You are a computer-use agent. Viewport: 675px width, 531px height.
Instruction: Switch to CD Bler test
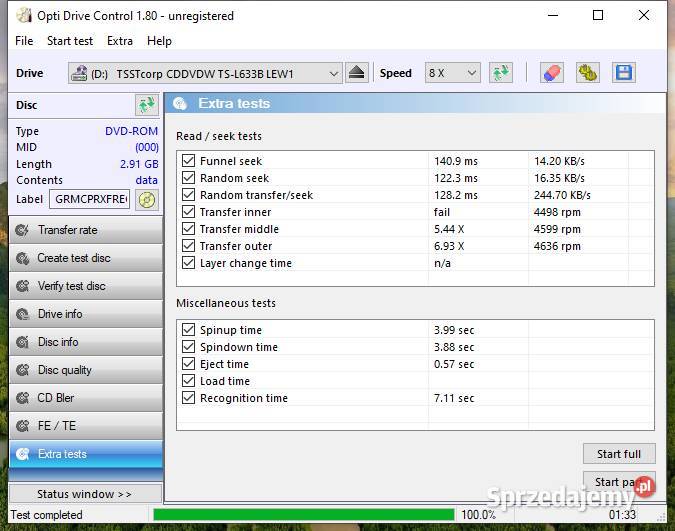tap(86, 398)
